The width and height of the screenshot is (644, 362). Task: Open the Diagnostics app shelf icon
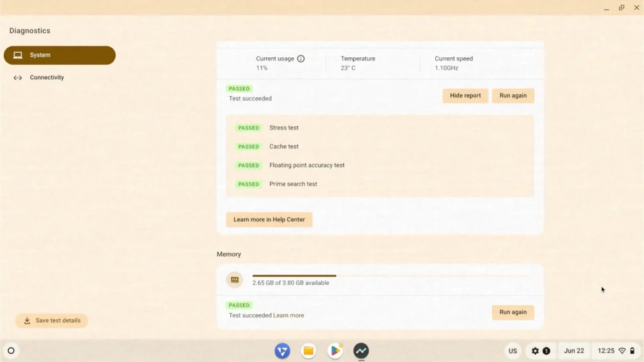tap(361, 351)
